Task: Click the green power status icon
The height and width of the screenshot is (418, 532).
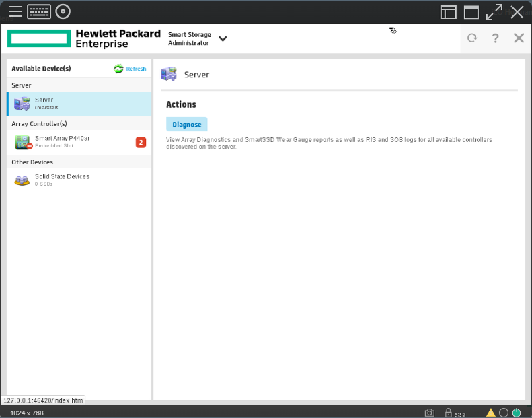Action: 517,413
